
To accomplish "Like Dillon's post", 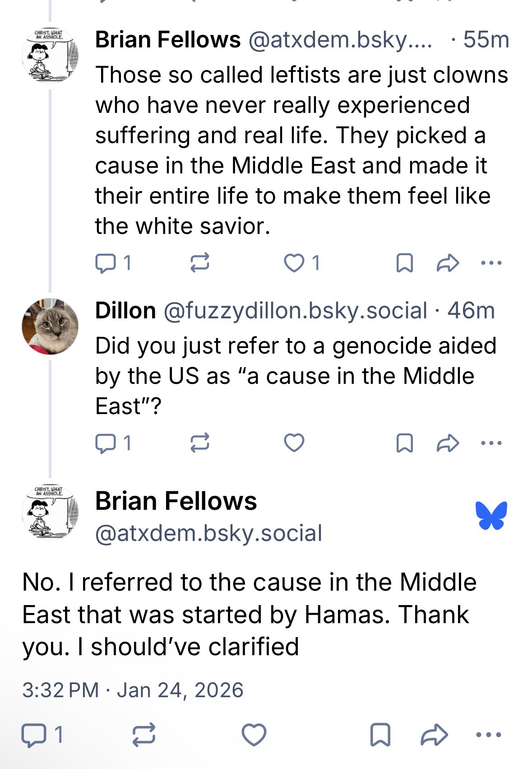I will [294, 443].
